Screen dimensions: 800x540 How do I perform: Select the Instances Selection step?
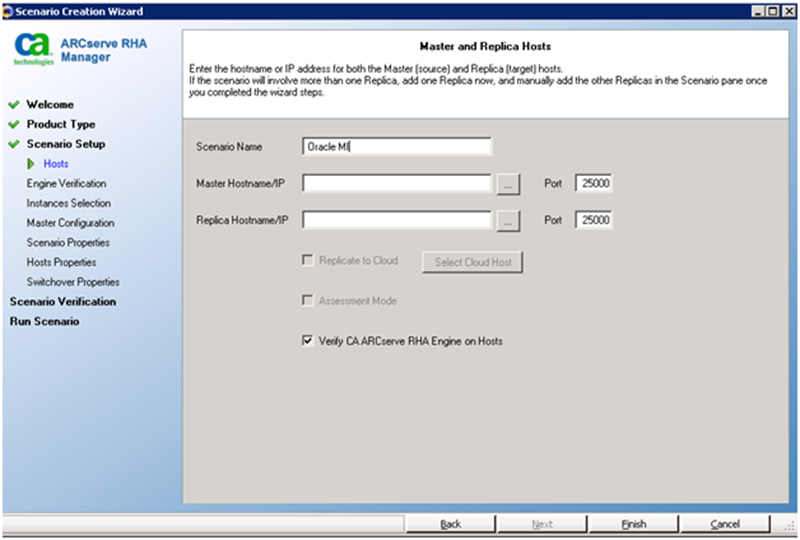coord(68,203)
